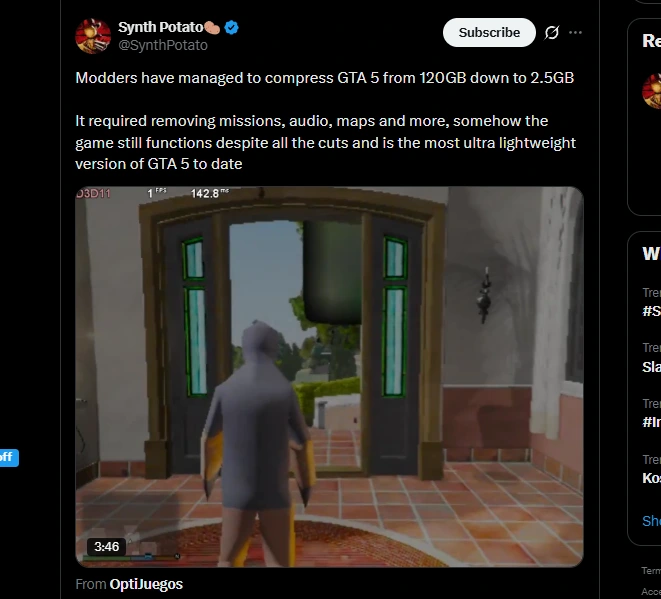Screen dimensions: 661x599
Task: Click the Synth Potato display name
Action: point(161,27)
